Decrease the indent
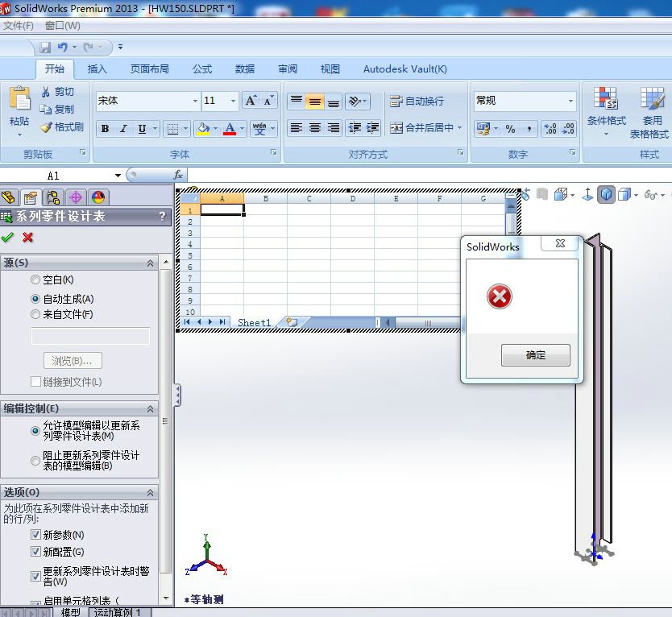 pos(355,128)
